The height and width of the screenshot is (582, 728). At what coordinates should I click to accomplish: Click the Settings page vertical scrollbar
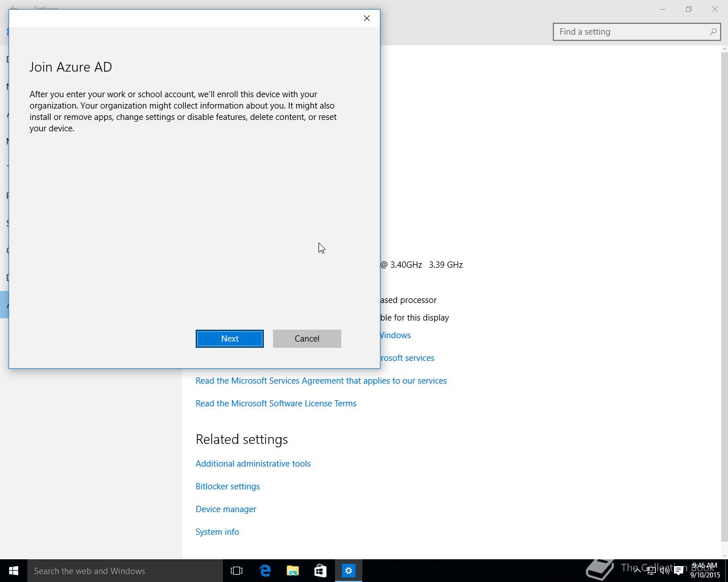[x=724, y=296]
